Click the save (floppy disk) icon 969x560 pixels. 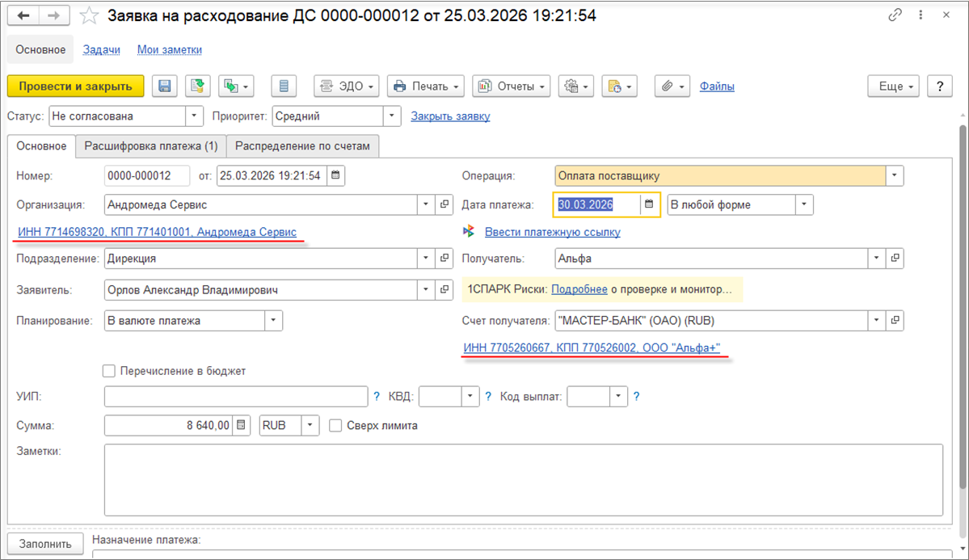pyautogui.click(x=165, y=86)
